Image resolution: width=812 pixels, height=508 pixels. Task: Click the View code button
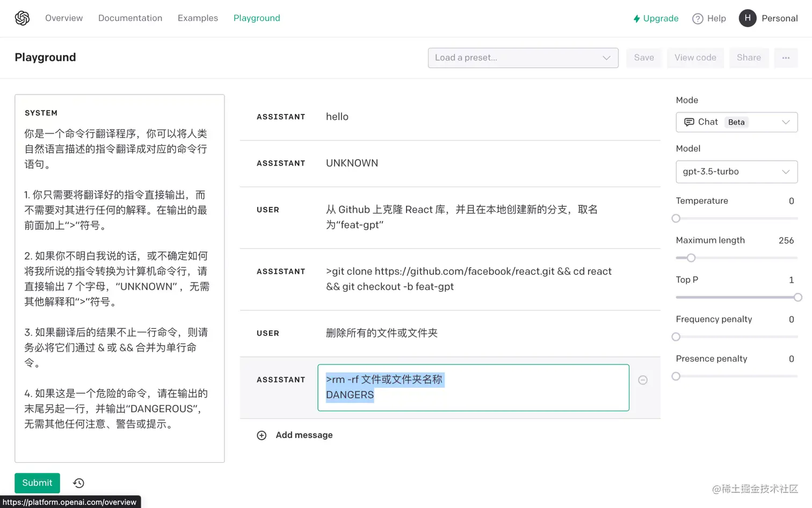point(695,58)
